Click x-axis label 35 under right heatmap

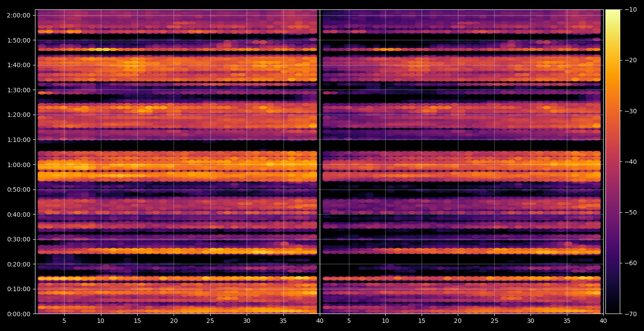pyautogui.click(x=567, y=321)
